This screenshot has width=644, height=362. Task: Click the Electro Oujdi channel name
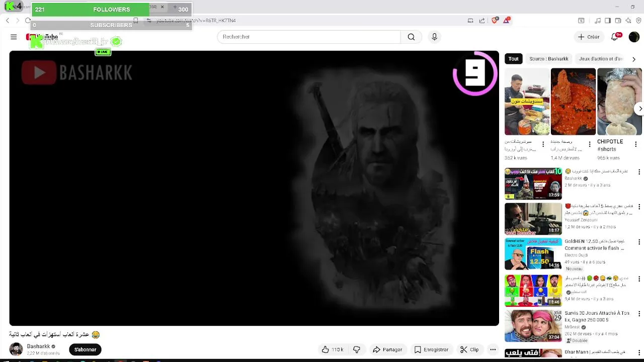[576, 255]
